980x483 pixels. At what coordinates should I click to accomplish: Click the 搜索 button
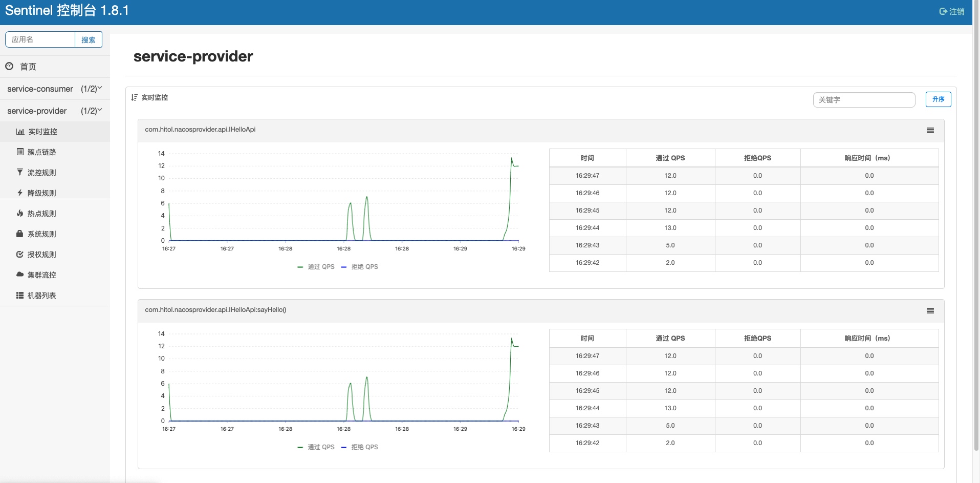88,40
